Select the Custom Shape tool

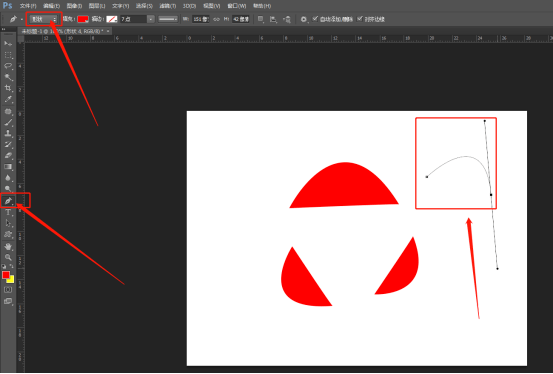tap(8, 234)
